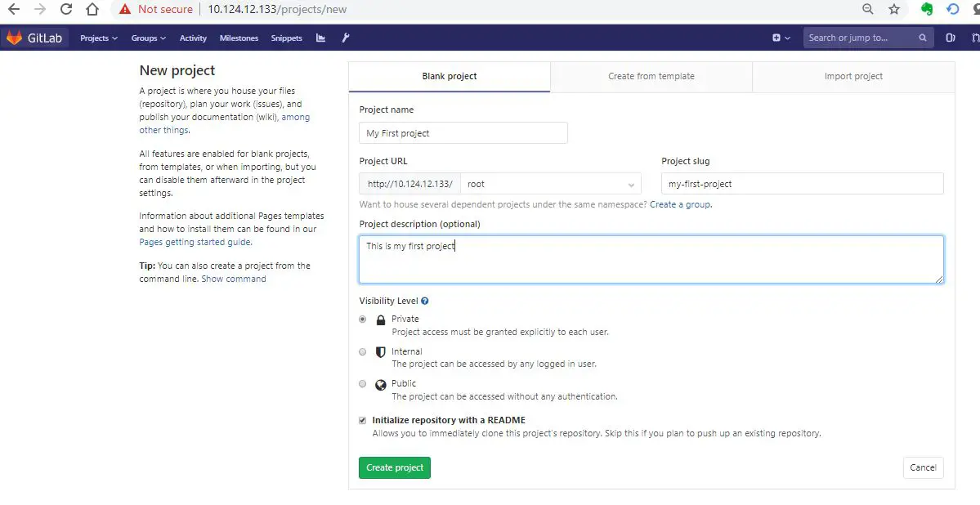Reload the page in the browser

point(66,10)
